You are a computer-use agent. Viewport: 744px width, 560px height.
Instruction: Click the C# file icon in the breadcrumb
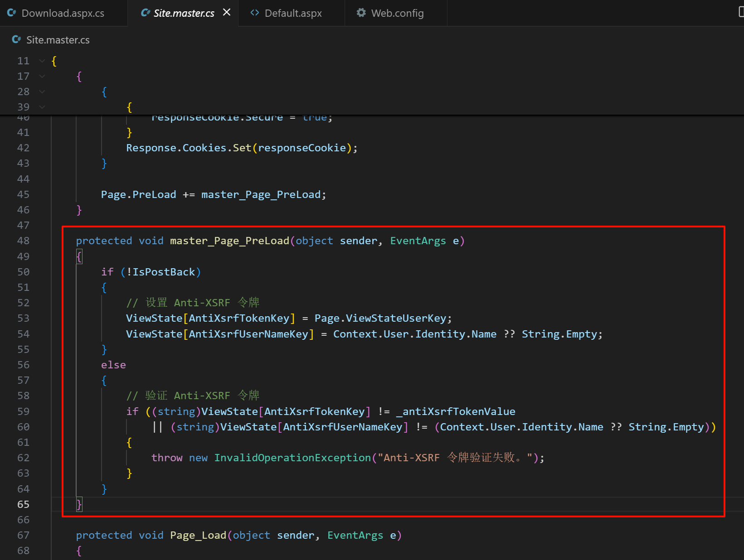pyautogui.click(x=16, y=40)
